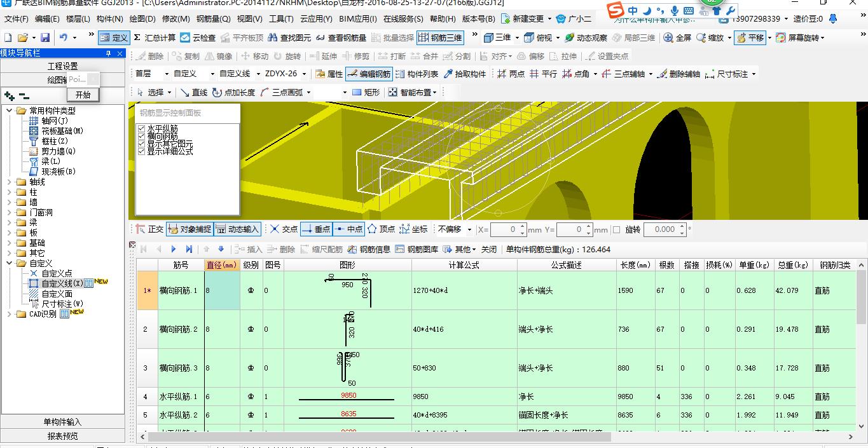Click 删除辅轴 delete auxiliary axis
868x448 pixels.
pyautogui.click(x=678, y=74)
